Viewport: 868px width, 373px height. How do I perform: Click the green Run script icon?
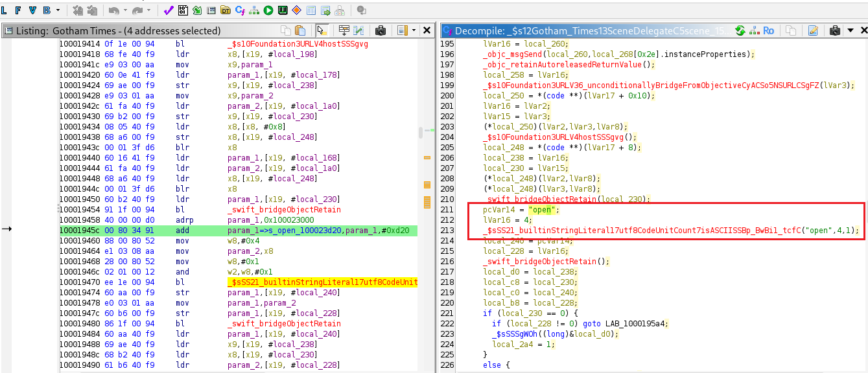point(268,10)
